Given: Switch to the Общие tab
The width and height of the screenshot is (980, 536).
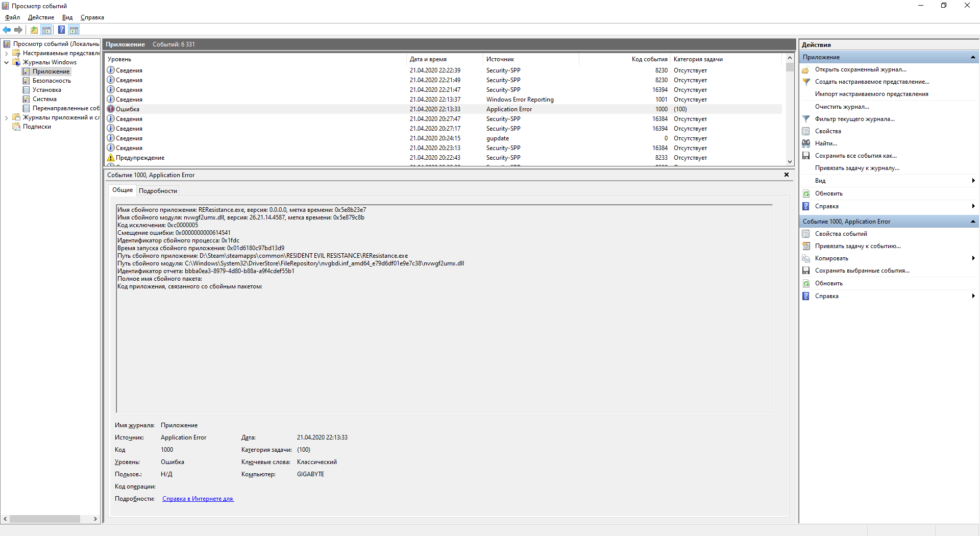Looking at the screenshot, I should coord(122,190).
